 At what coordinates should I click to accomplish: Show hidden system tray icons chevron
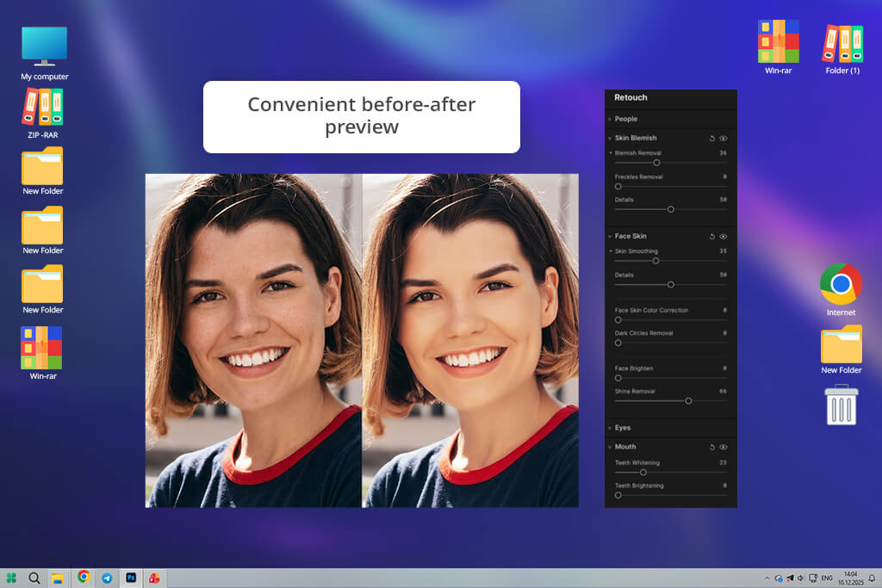click(767, 578)
